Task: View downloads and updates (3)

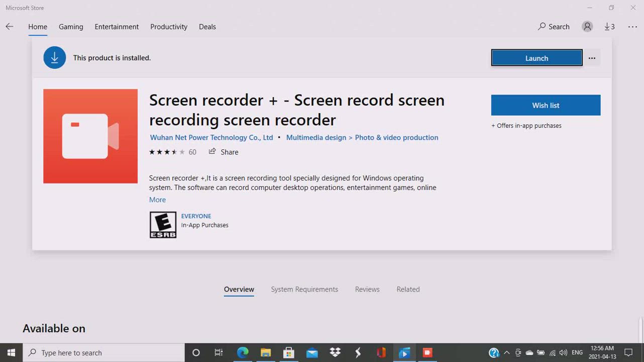Action: click(609, 27)
